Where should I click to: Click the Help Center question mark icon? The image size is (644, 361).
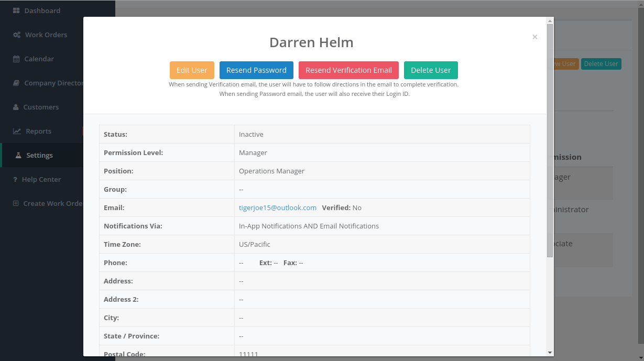click(x=15, y=179)
